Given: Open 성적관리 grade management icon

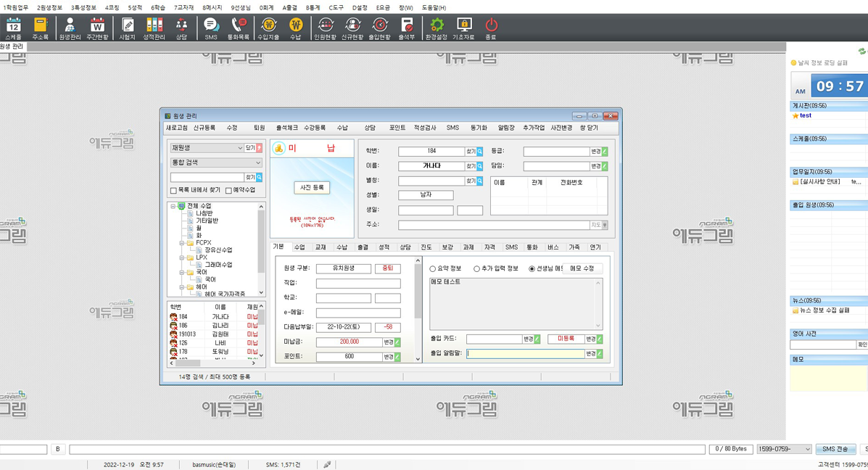Looking at the screenshot, I should (154, 27).
